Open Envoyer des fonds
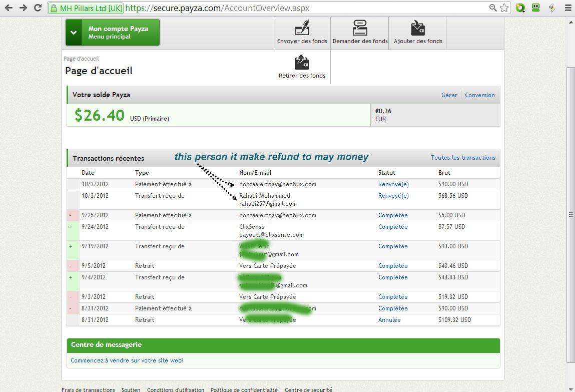Viewport: 575px width, 392px height. pos(302,33)
